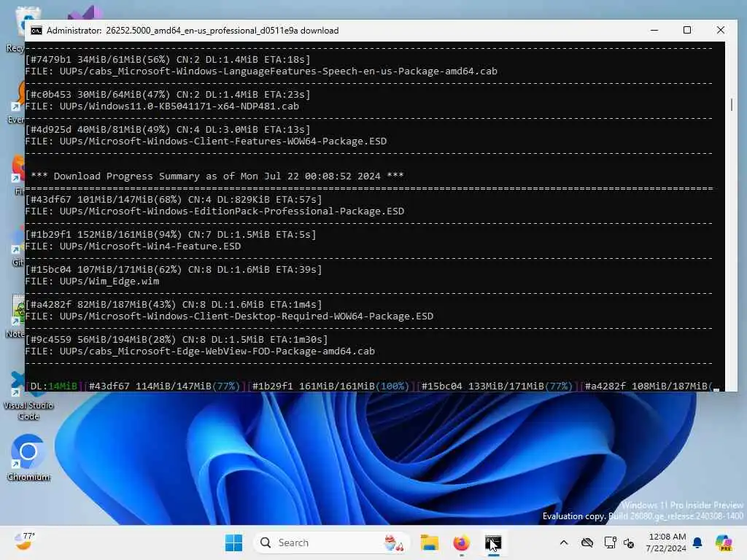Click the text UUPs/Wim_Edge.wim
747x560 pixels.
pyautogui.click(x=109, y=281)
